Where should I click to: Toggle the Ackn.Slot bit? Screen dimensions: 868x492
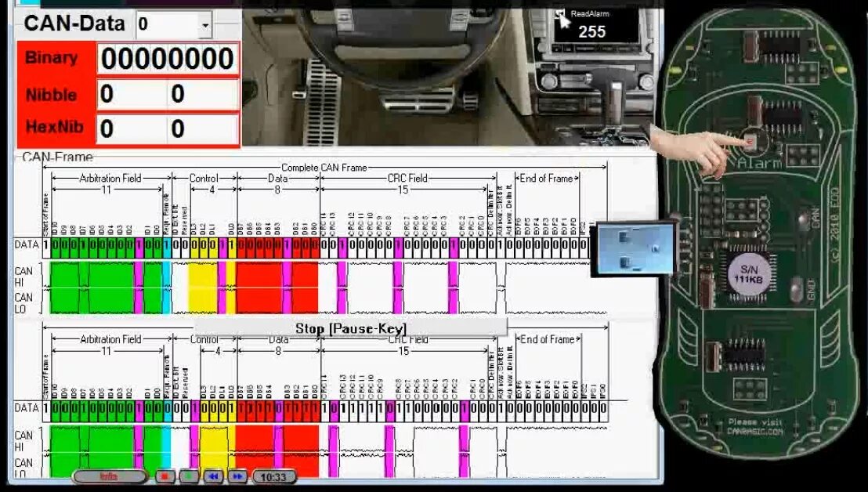point(500,244)
